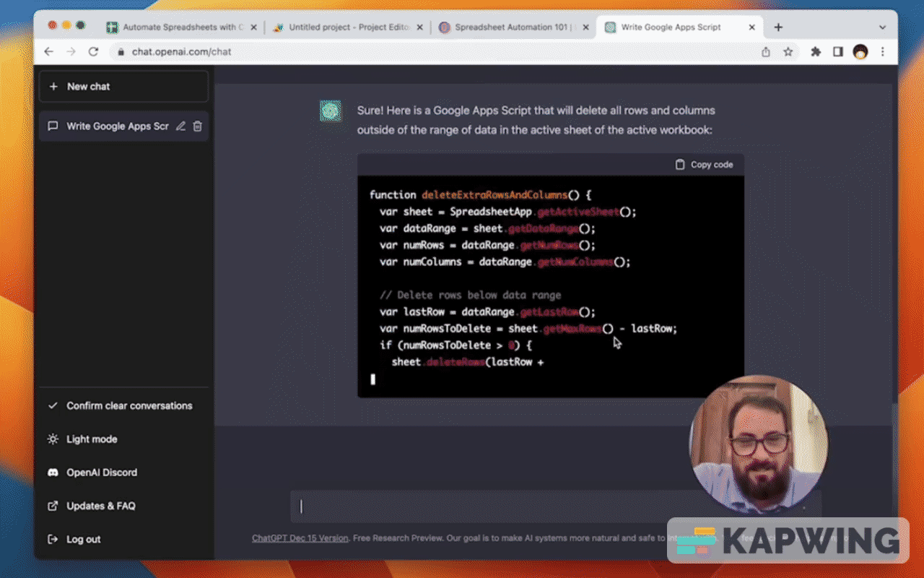Click the browser back arrow
This screenshot has height=578, width=924.
click(x=49, y=52)
